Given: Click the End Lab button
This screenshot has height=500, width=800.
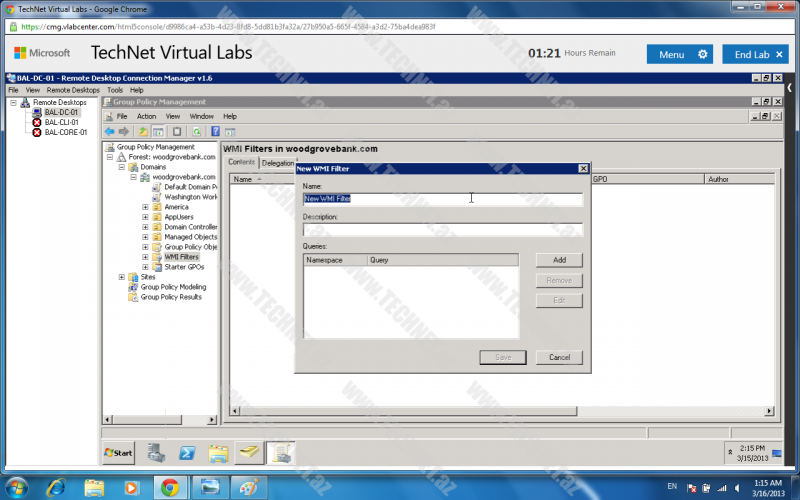Looking at the screenshot, I should click(x=755, y=54).
